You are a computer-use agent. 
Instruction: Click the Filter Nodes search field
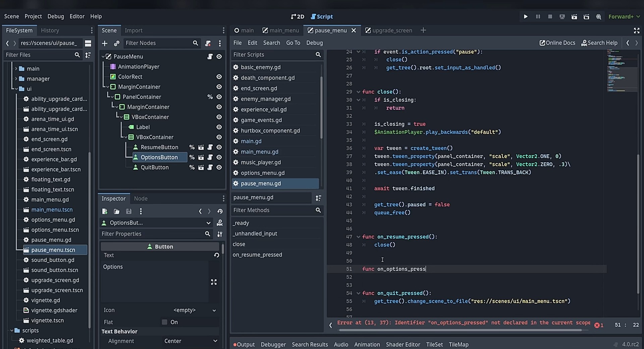coord(158,43)
